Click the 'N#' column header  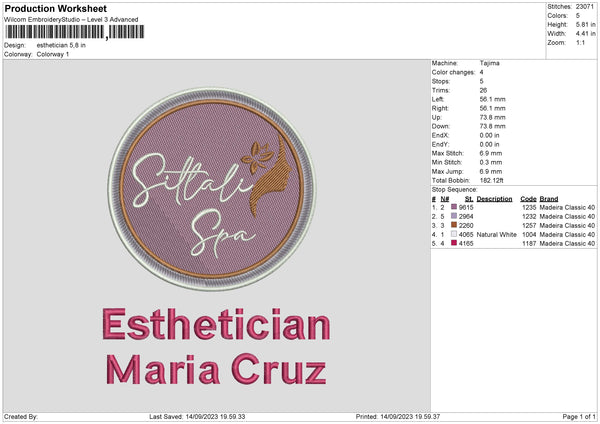445,199
